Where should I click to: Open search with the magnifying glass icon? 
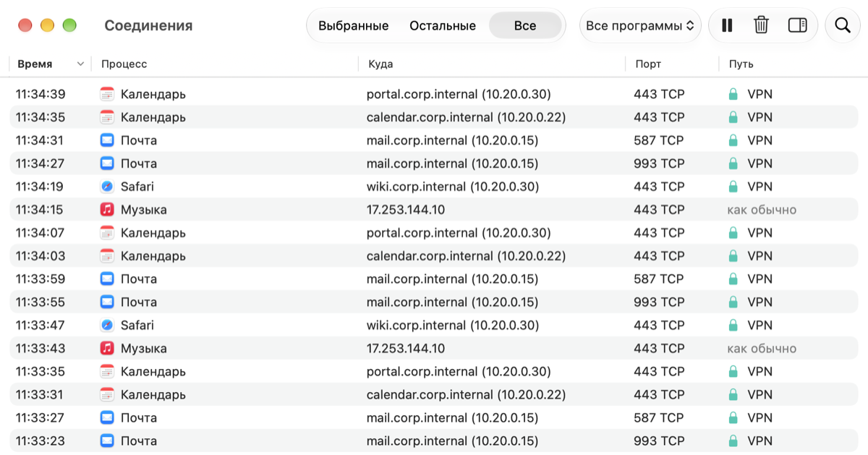[843, 25]
